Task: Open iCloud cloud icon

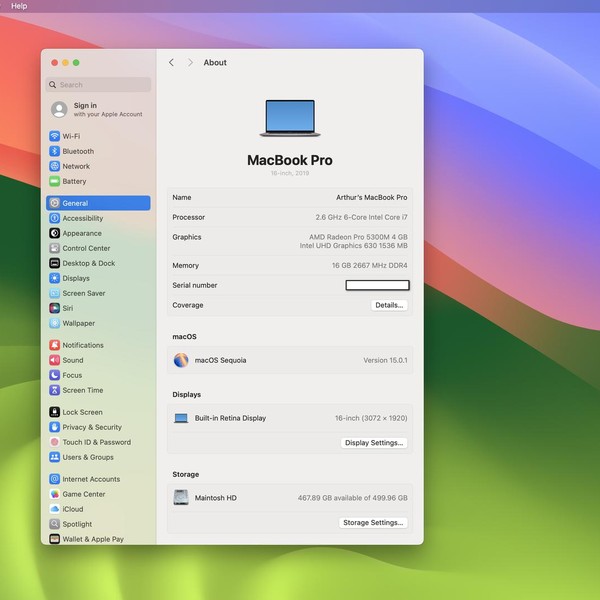Action: (54, 509)
